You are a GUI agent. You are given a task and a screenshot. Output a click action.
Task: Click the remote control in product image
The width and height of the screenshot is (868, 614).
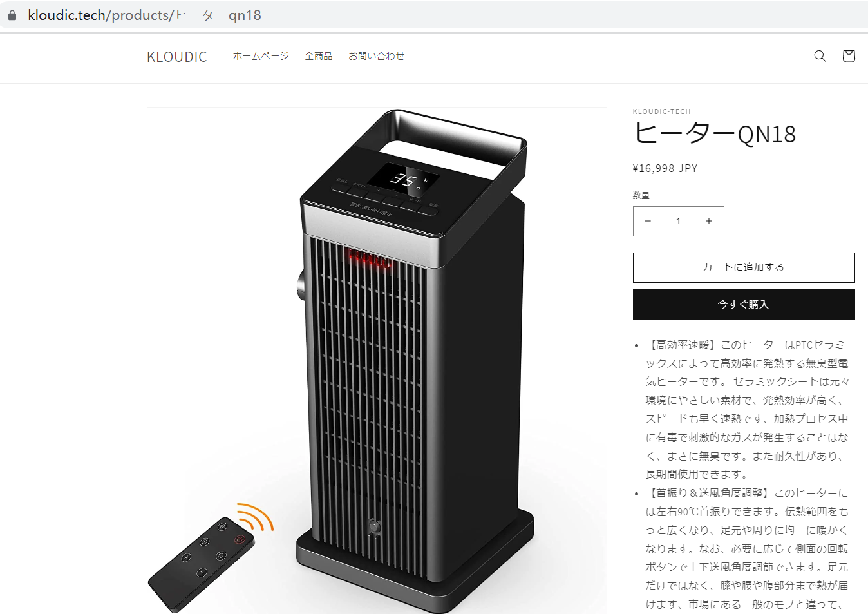click(x=202, y=564)
